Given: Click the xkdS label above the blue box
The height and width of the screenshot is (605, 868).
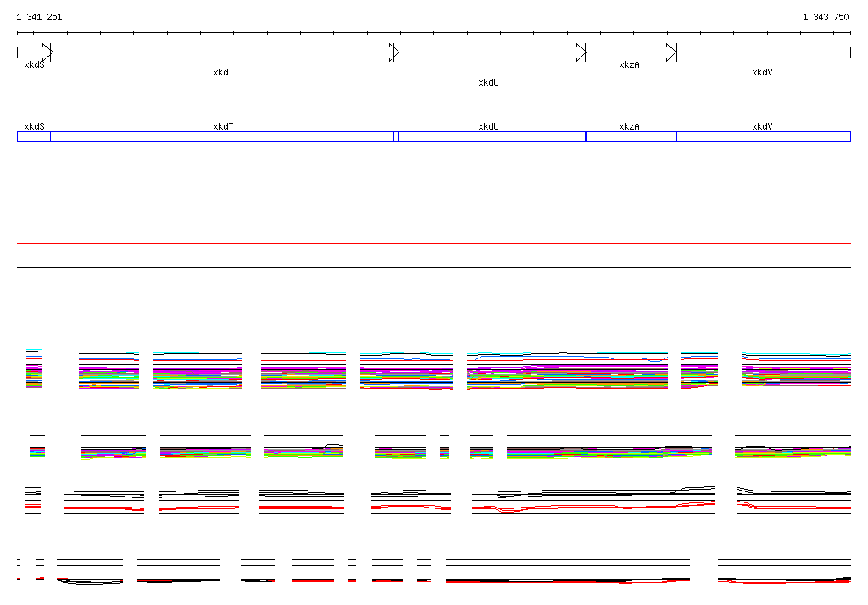Looking at the screenshot, I should click(x=34, y=126).
